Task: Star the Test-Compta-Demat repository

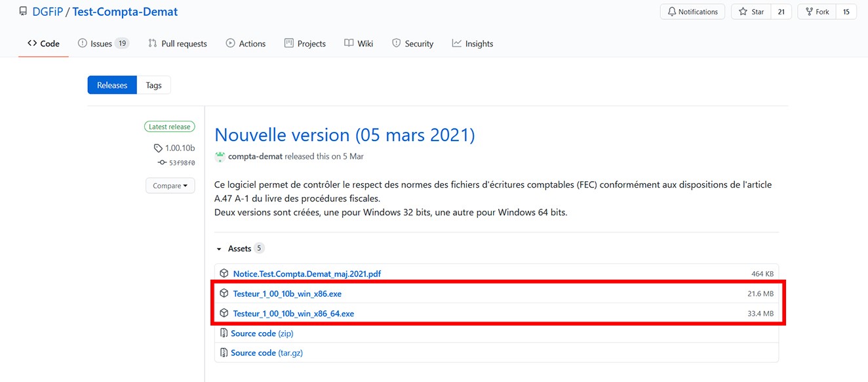Action: coord(751,12)
